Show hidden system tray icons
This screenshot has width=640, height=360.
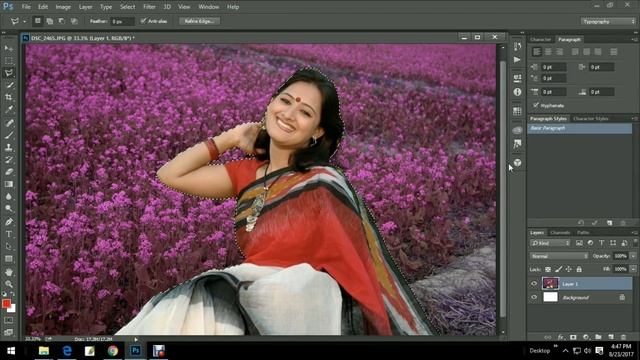pyautogui.click(x=566, y=351)
